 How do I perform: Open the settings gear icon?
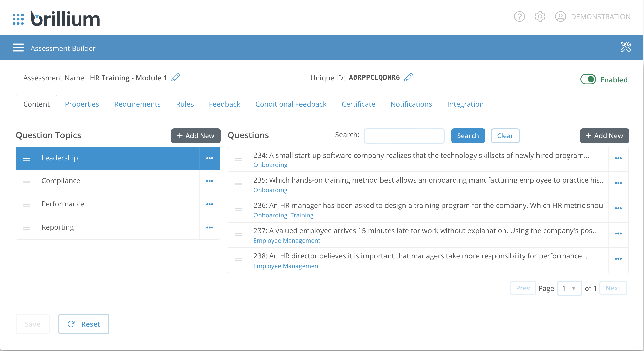coord(540,17)
